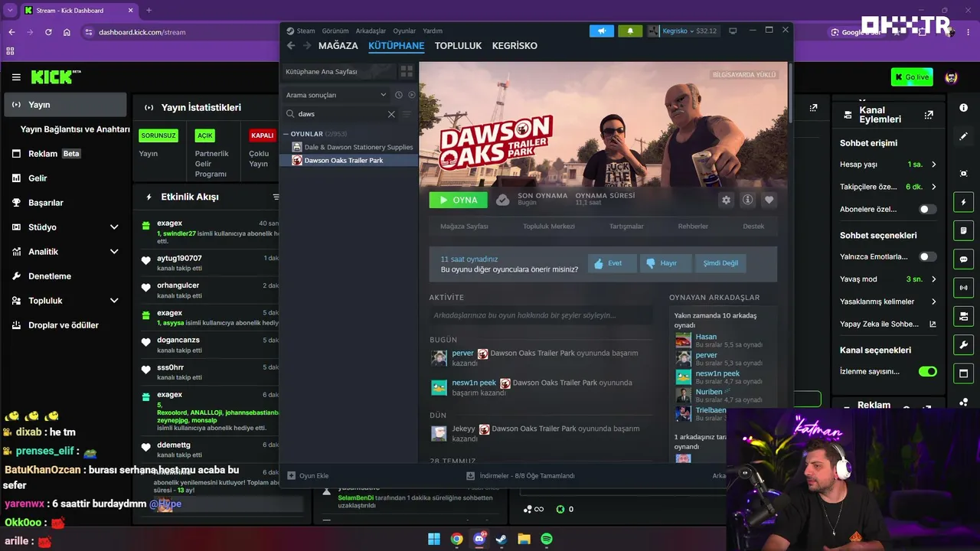Click the lightning bolt icon in Kick's sidebar
This screenshot has width=980, height=551.
pyautogui.click(x=963, y=202)
